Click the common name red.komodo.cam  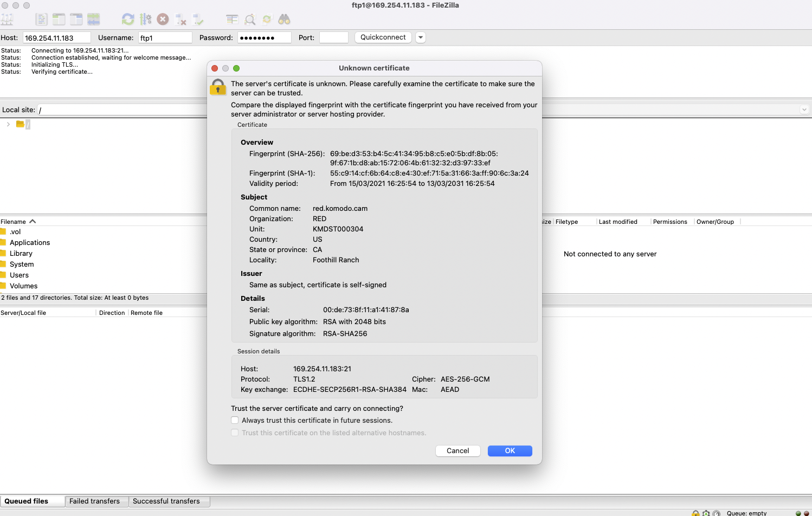(x=340, y=209)
